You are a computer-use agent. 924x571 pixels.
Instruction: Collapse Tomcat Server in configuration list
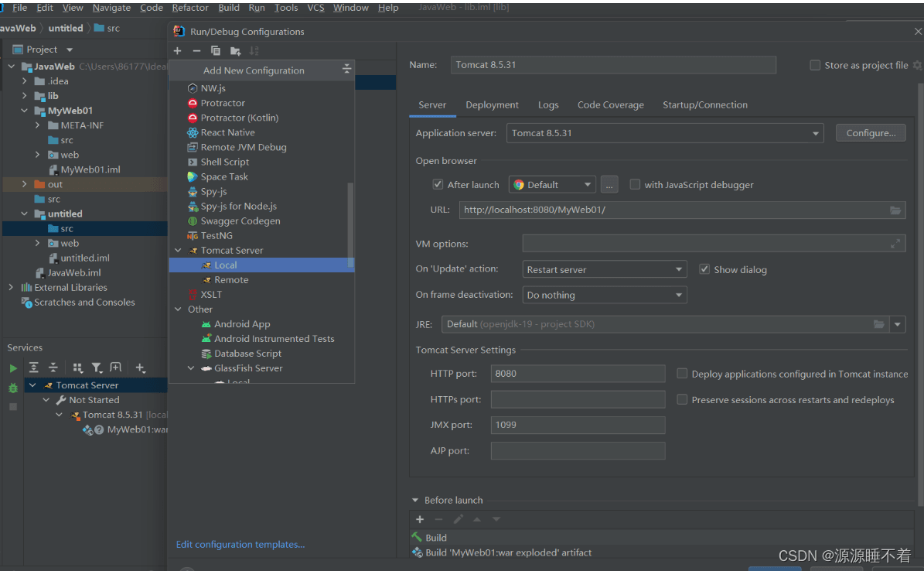178,250
